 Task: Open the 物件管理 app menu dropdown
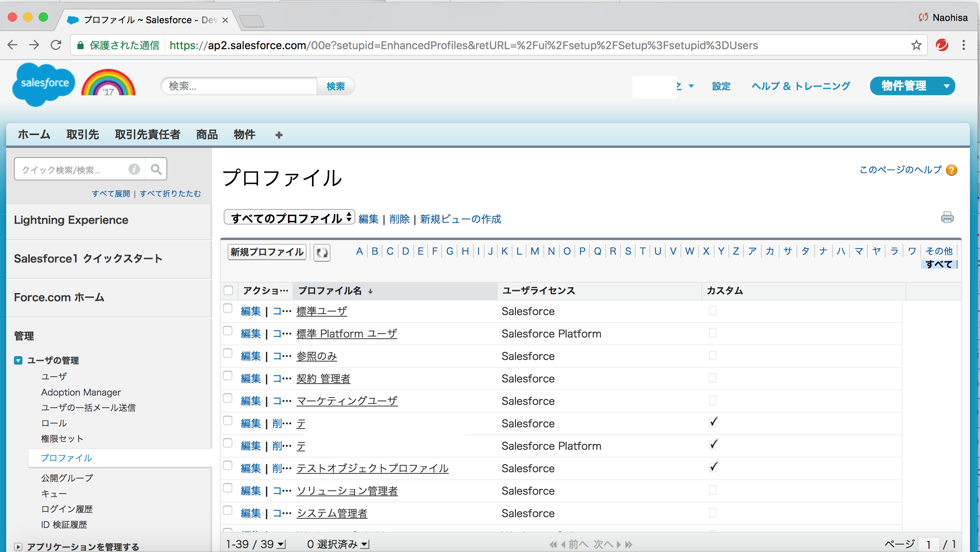coord(947,86)
